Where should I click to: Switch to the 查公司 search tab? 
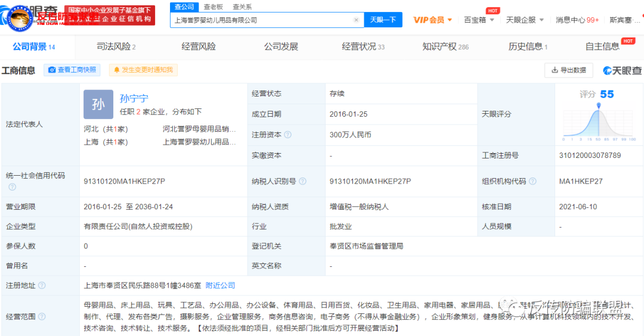pyautogui.click(x=184, y=7)
